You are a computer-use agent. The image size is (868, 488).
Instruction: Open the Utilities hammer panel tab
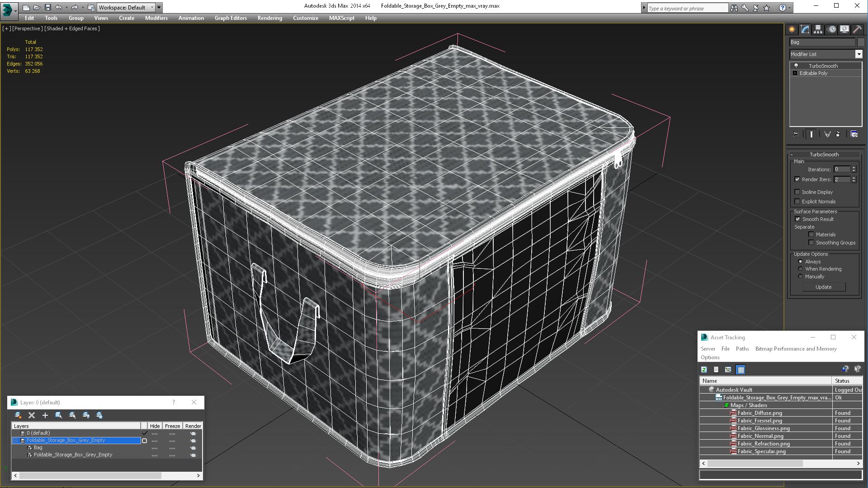tap(857, 29)
